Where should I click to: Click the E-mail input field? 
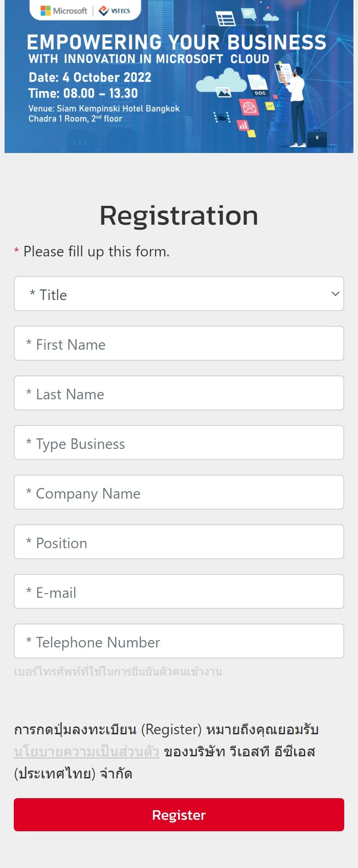(179, 591)
